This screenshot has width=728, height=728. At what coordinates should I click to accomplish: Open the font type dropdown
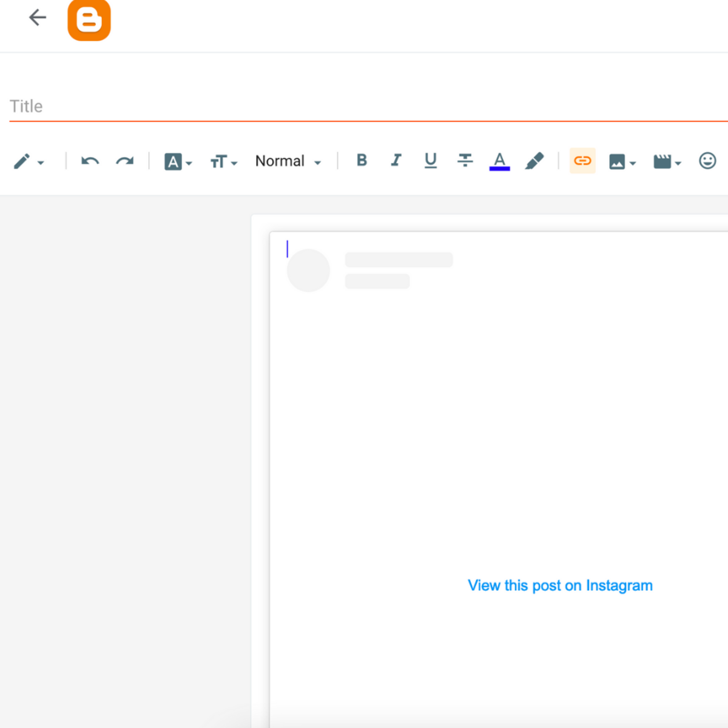[178, 161]
